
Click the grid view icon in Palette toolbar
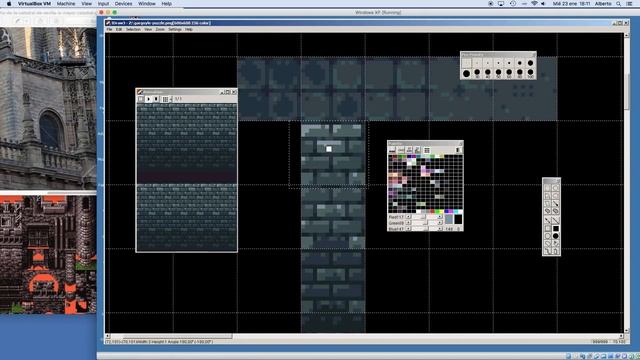tap(427, 150)
